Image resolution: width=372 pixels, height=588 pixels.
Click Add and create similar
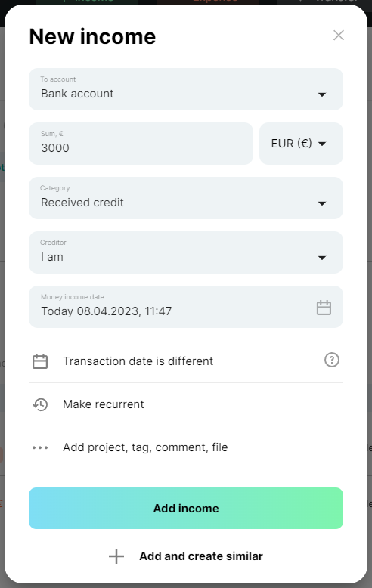pyautogui.click(x=186, y=556)
